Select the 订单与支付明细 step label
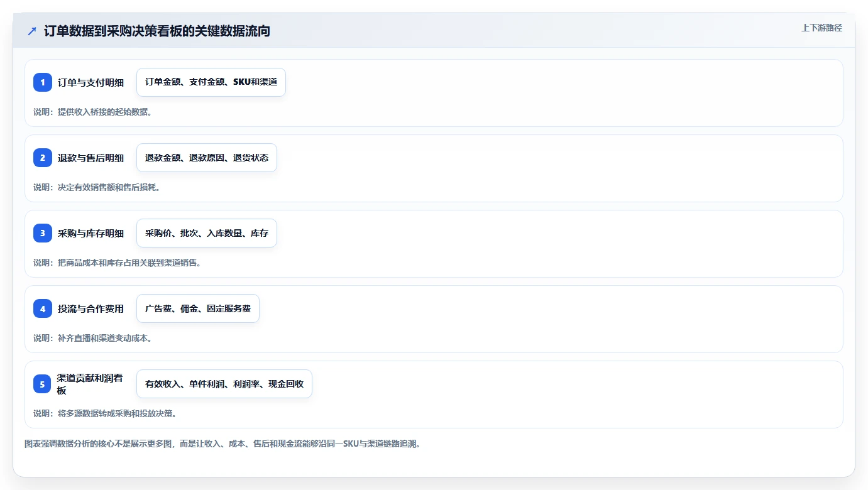 [91, 82]
